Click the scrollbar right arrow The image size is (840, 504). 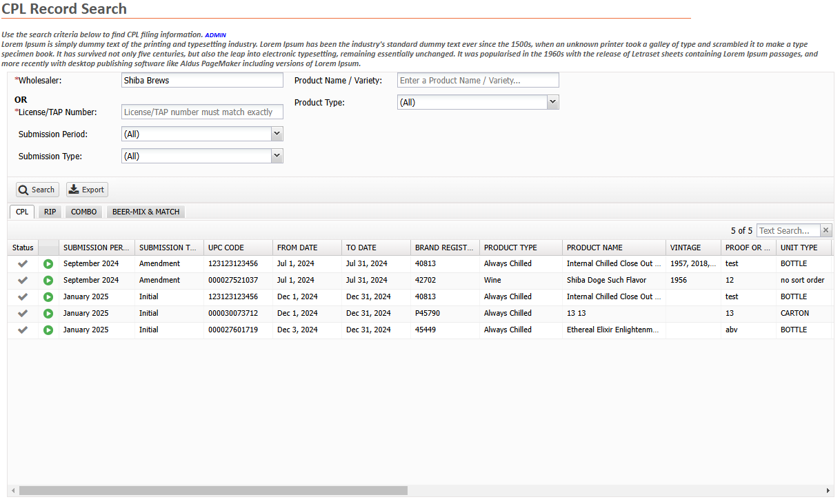pyautogui.click(x=829, y=491)
